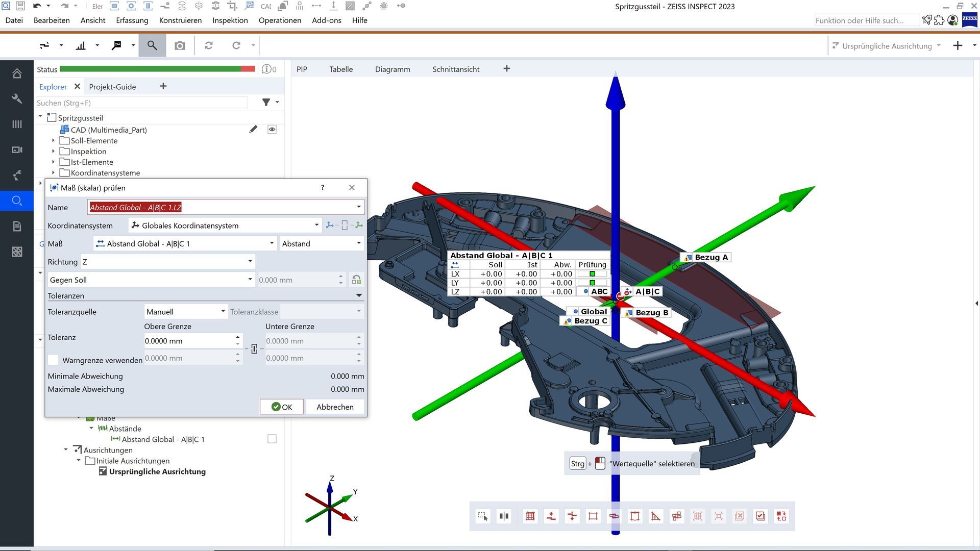
Task: Toggle visibility eye for CAD Multimedia_Part
Action: point(272,130)
